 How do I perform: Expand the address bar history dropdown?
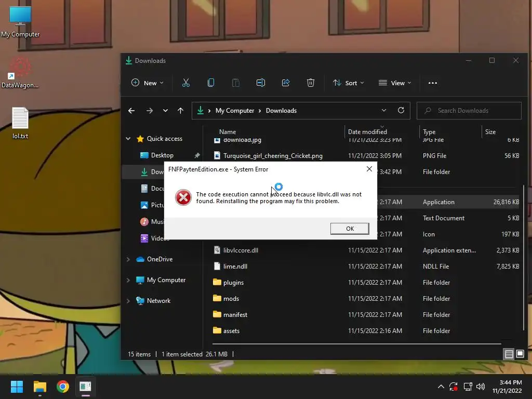coord(384,111)
